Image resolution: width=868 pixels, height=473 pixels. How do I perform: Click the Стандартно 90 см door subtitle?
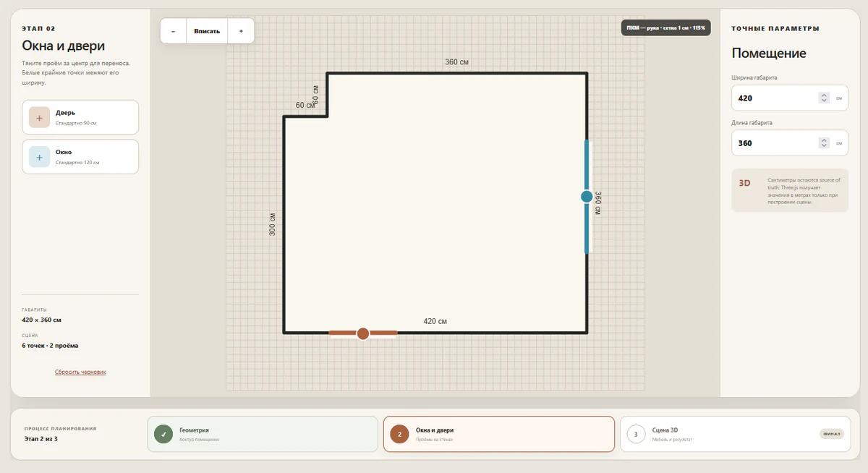coord(76,123)
